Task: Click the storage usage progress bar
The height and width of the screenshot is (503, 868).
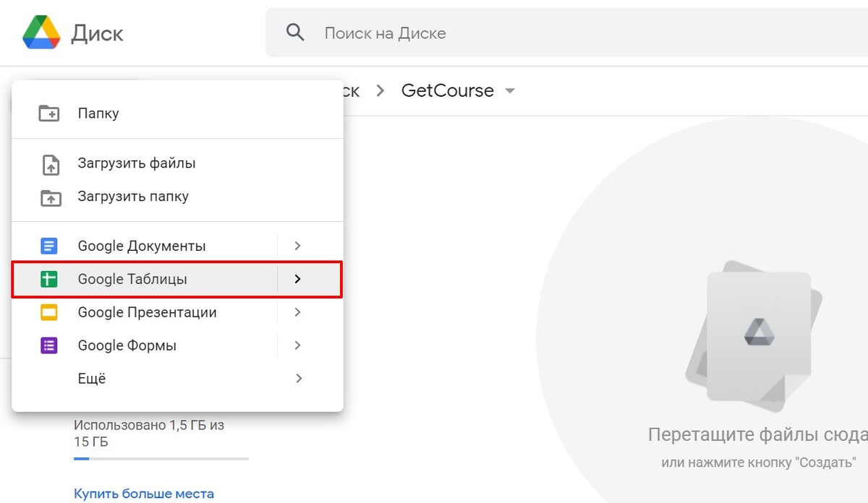Action: click(x=161, y=459)
